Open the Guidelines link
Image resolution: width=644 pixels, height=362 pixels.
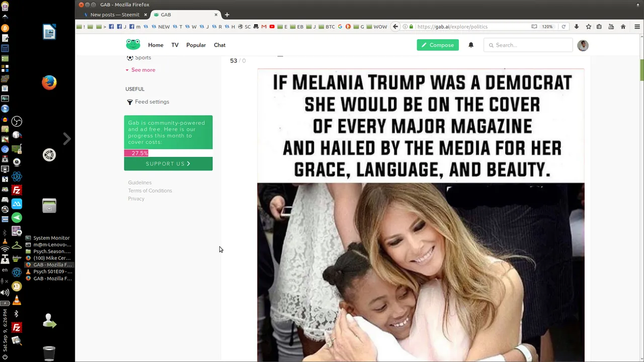(x=140, y=183)
